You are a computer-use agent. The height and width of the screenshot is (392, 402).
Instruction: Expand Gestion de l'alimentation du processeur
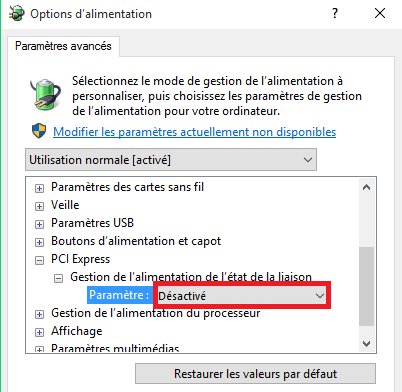(x=39, y=314)
